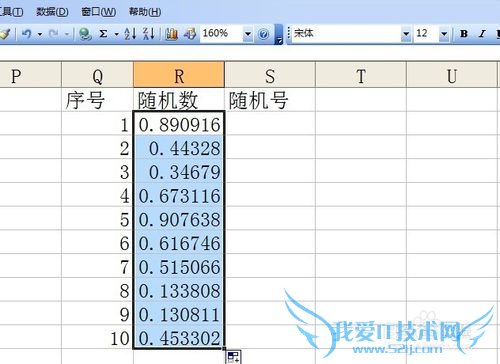Click the 序号 cell with value 5
The height and width of the screenshot is (364, 500).
tap(97, 218)
